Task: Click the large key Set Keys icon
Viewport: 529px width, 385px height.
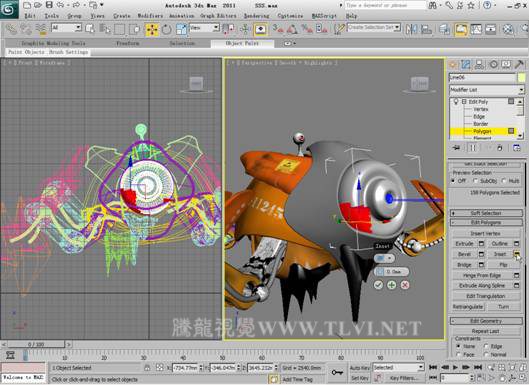Action: coord(337,372)
